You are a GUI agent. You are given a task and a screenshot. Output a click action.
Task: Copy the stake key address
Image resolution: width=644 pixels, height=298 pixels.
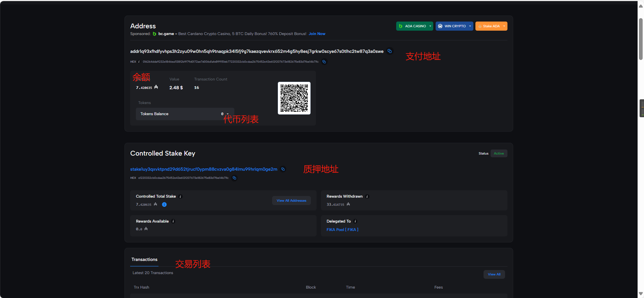pyautogui.click(x=283, y=169)
